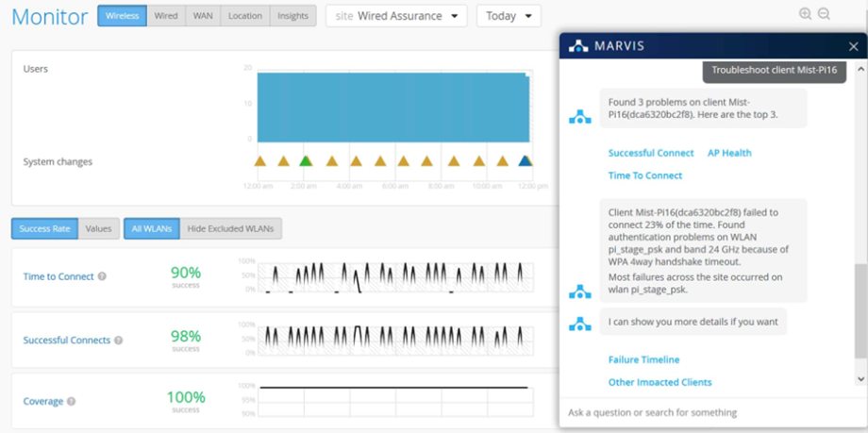Click the zoom in magnifier icon
This screenshot has width=868, height=433.
pos(805,14)
